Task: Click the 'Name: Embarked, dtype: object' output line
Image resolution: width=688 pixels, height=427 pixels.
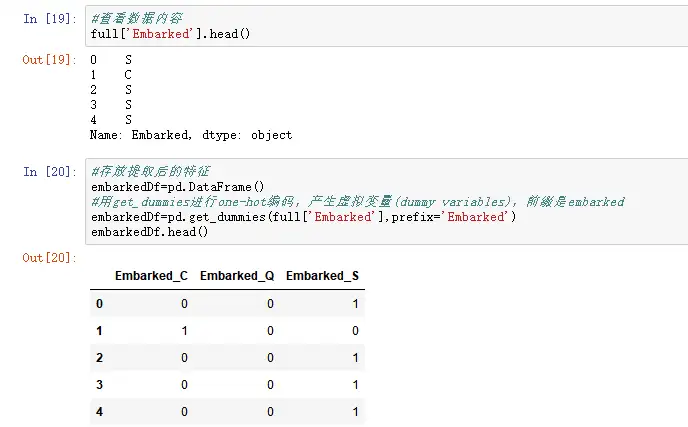Action: click(x=191, y=135)
